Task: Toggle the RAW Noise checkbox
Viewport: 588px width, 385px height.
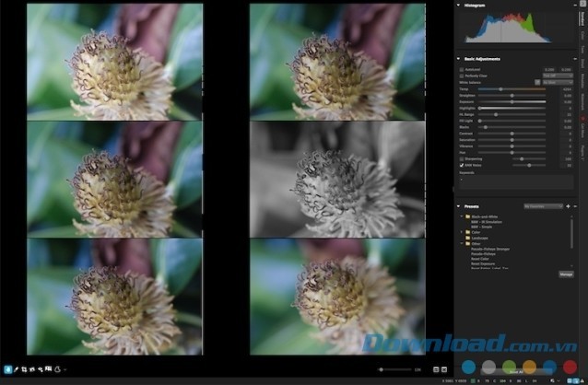Action: (462, 163)
